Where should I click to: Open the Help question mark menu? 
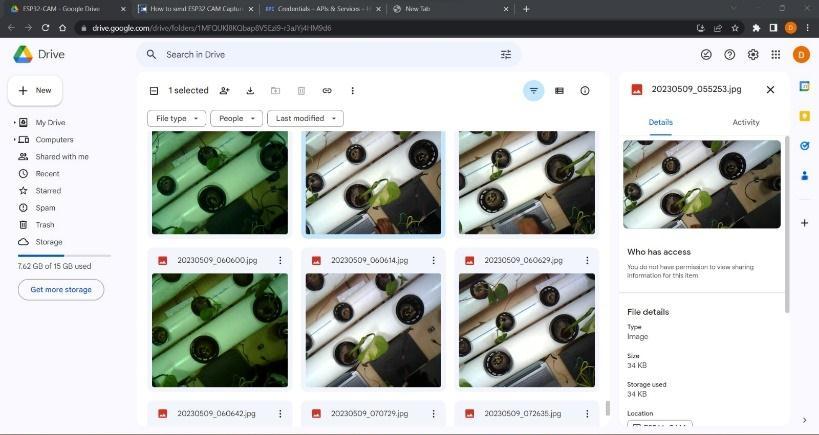point(730,54)
